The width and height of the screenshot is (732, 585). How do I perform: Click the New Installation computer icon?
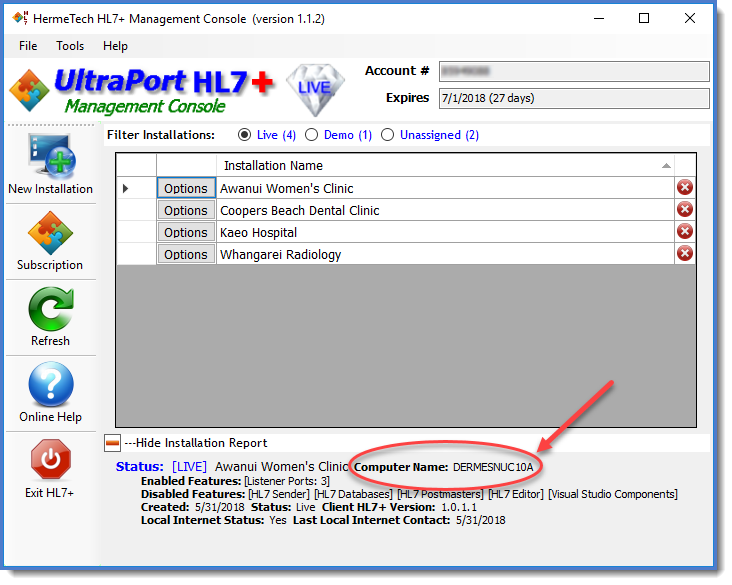(x=51, y=156)
